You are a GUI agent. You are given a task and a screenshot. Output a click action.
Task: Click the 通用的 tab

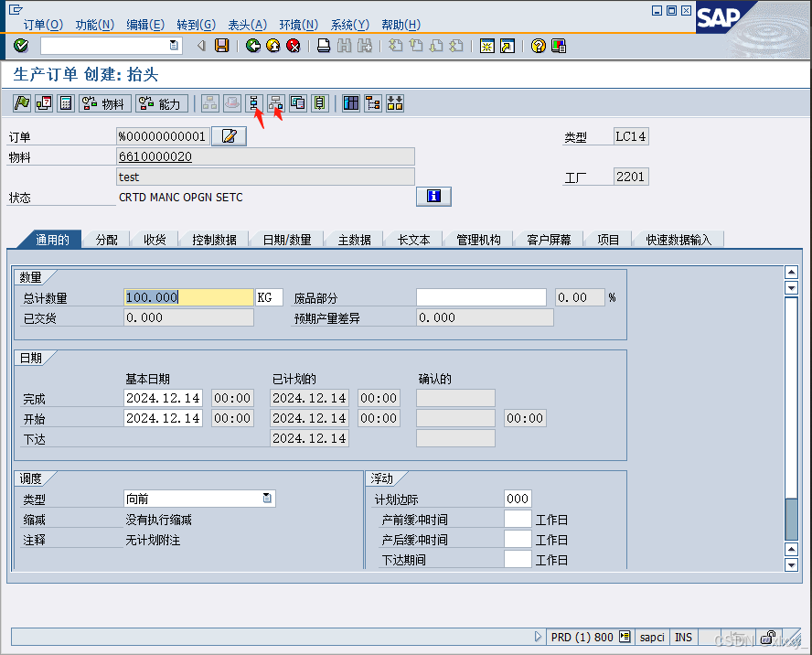coord(52,240)
